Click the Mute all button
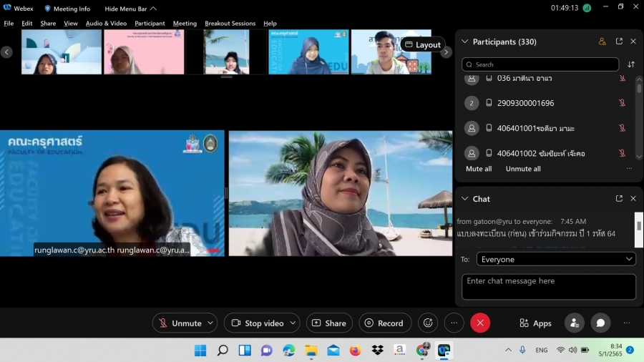Screen dimensions: 644x362 (x=479, y=169)
